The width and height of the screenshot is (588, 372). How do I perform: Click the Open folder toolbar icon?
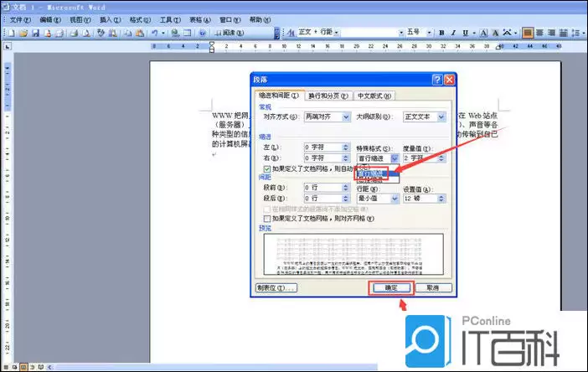[23, 33]
